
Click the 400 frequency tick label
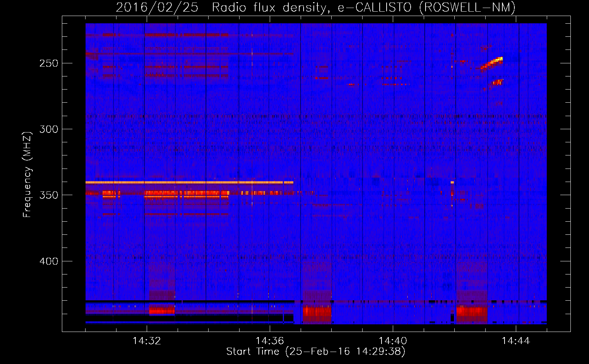click(49, 261)
